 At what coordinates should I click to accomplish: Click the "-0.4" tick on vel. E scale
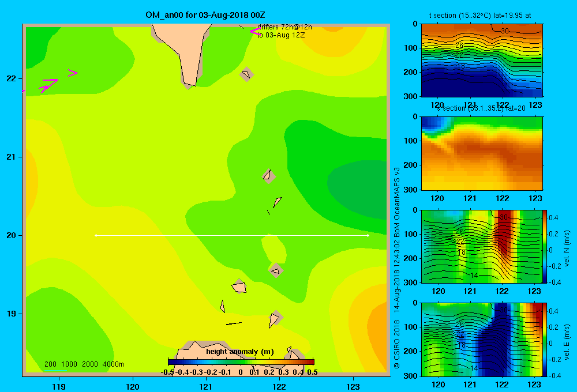(555, 375)
